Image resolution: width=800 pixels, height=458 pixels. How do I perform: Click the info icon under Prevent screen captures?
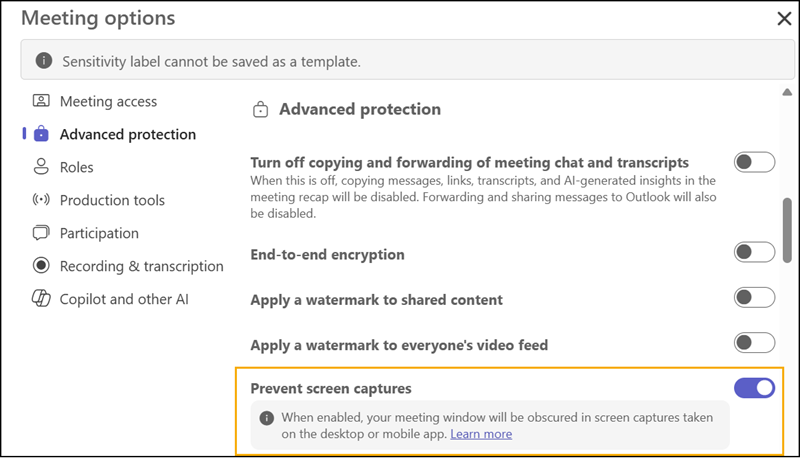tap(267, 418)
